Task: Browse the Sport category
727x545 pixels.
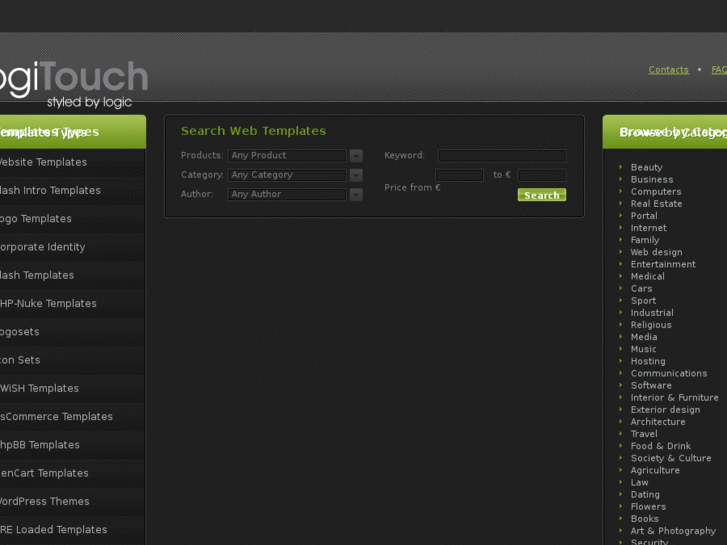Action: (x=643, y=301)
